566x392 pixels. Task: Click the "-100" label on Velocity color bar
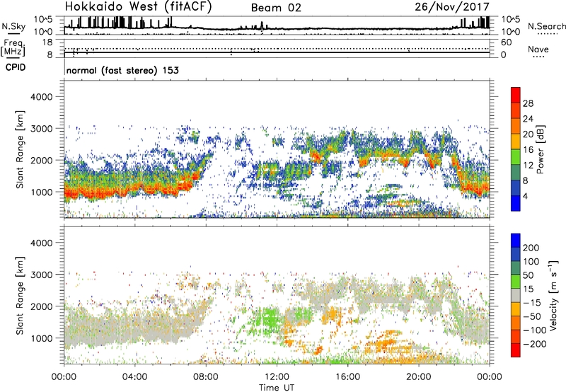click(x=535, y=330)
